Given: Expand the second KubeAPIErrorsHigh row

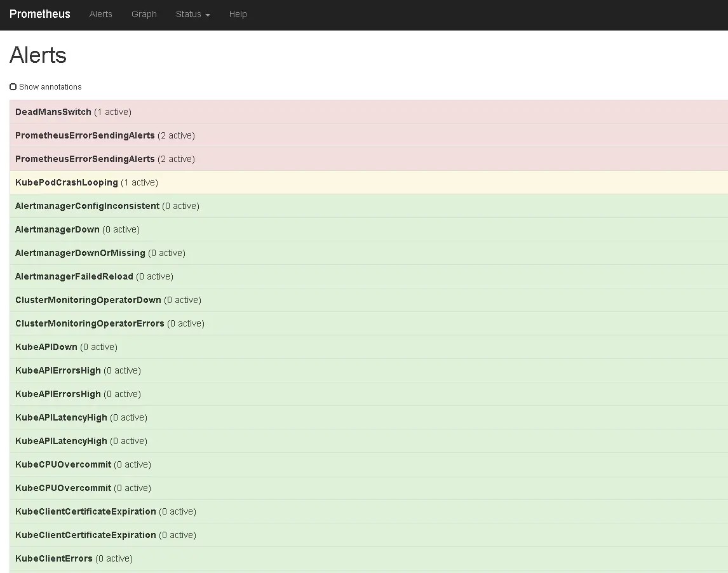Looking at the screenshot, I should pyautogui.click(x=58, y=394).
